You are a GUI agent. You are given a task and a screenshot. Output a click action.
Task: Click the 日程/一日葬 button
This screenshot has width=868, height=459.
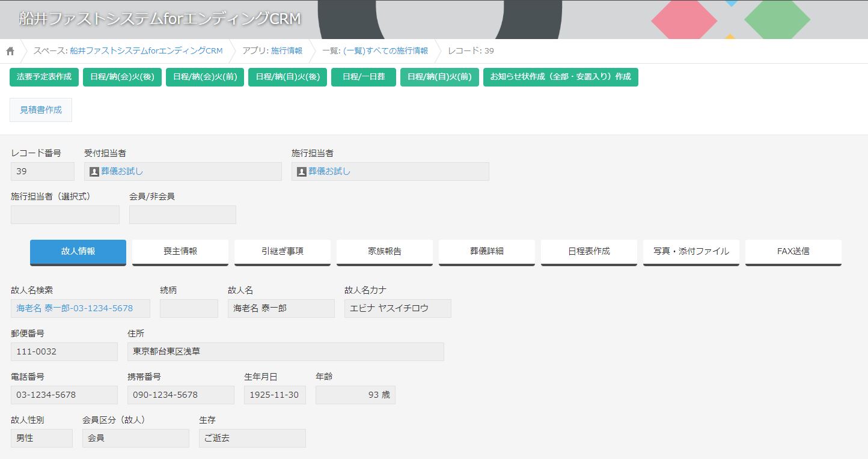[x=364, y=77]
